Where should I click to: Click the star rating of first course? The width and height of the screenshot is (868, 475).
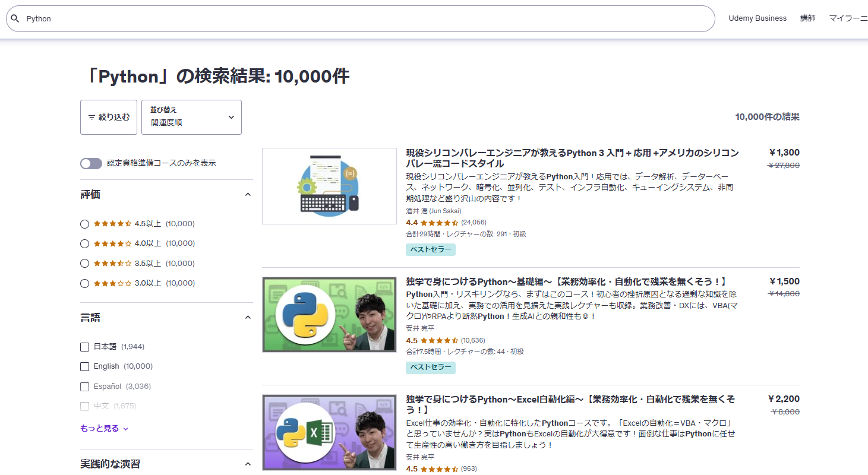(x=439, y=223)
